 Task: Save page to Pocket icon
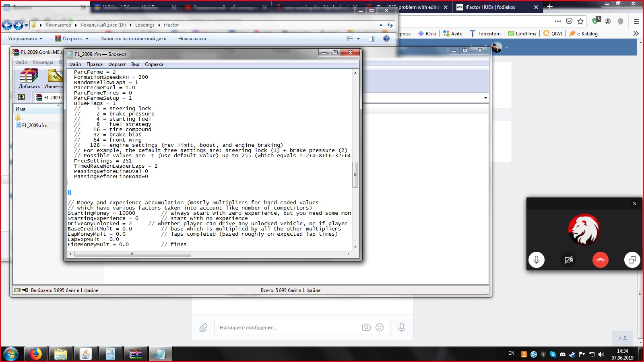click(x=569, y=21)
